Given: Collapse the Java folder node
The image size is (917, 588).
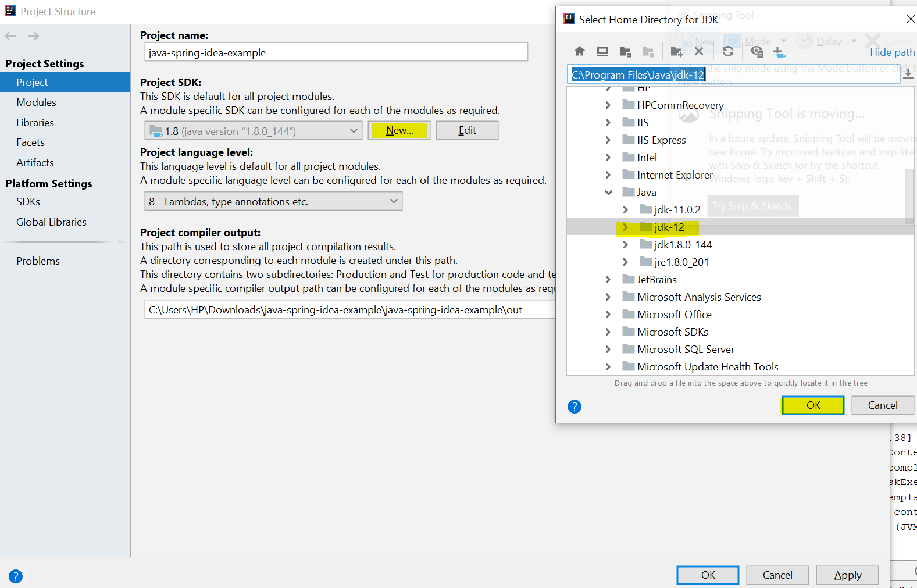Looking at the screenshot, I should (x=608, y=192).
